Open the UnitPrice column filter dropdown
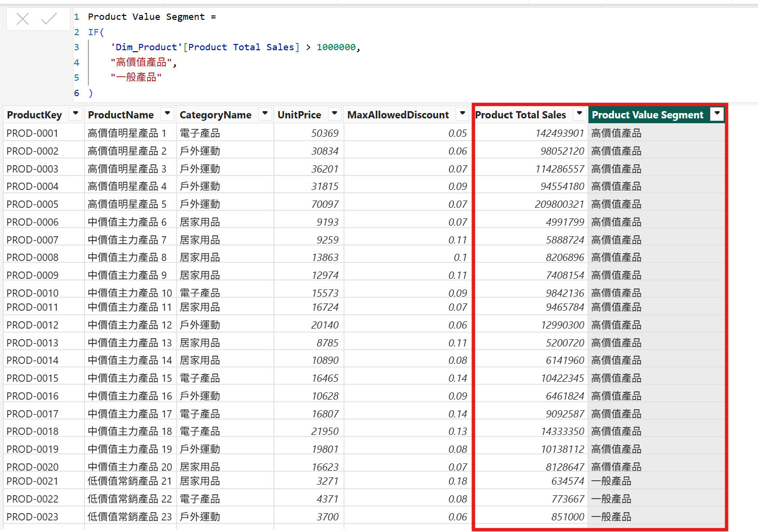758x532 pixels. (334, 114)
